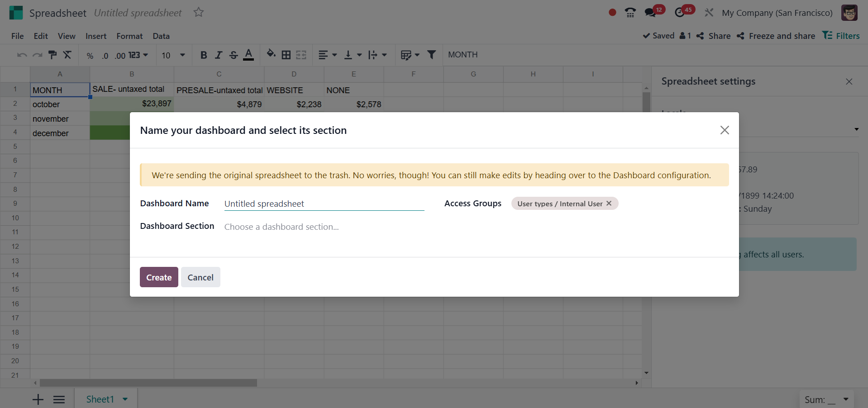The height and width of the screenshot is (408, 868).
Task: Click the paint format icon
Action: 52,55
